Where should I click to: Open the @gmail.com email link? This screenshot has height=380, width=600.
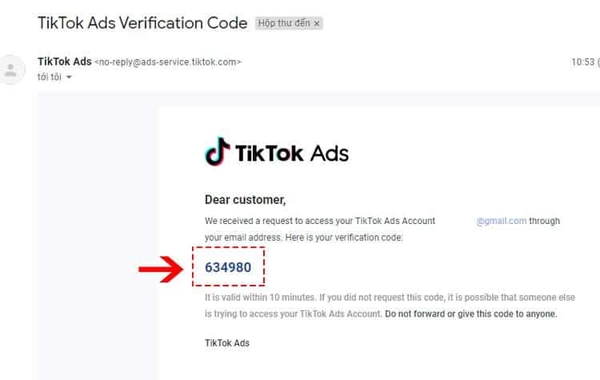(x=501, y=221)
